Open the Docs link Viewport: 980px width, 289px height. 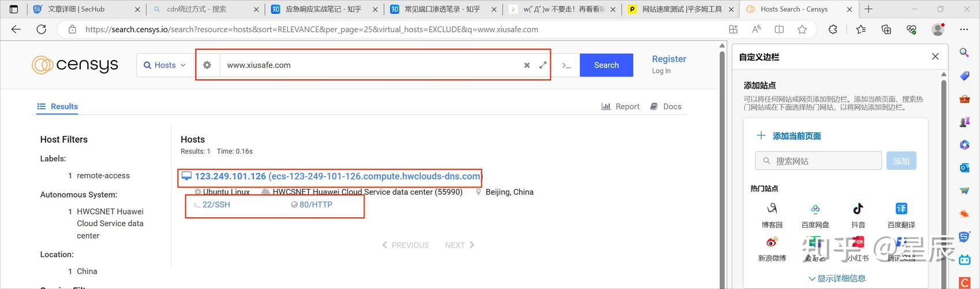tap(665, 106)
